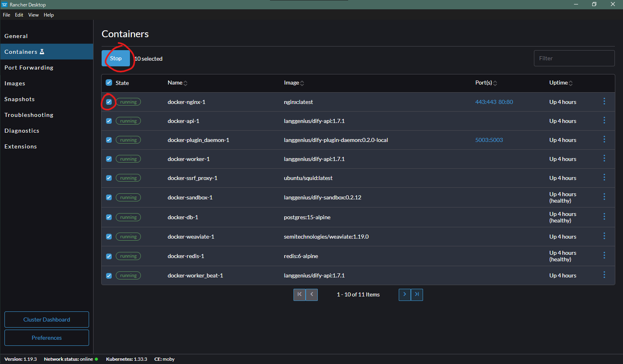
Task: Open Preferences
Action: (47, 338)
